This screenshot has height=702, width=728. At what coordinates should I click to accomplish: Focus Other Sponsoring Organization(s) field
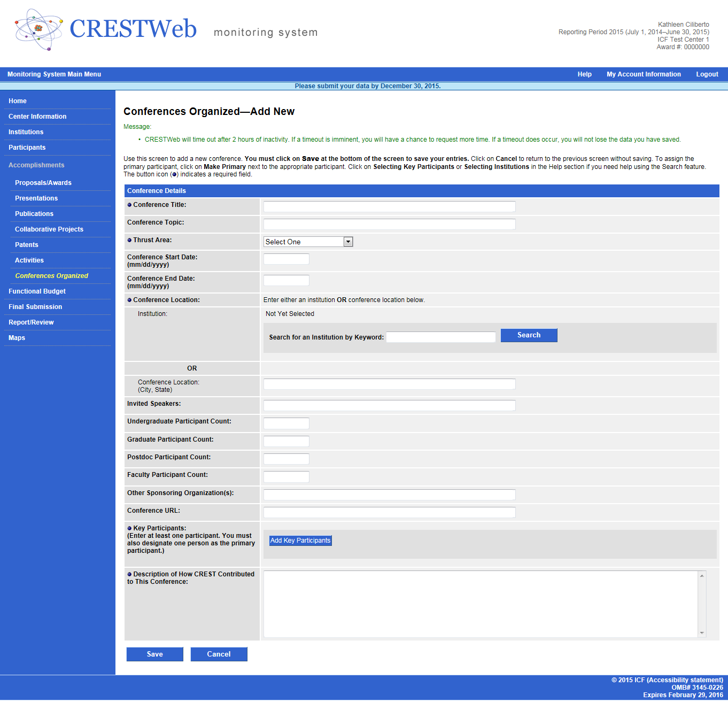pos(390,495)
